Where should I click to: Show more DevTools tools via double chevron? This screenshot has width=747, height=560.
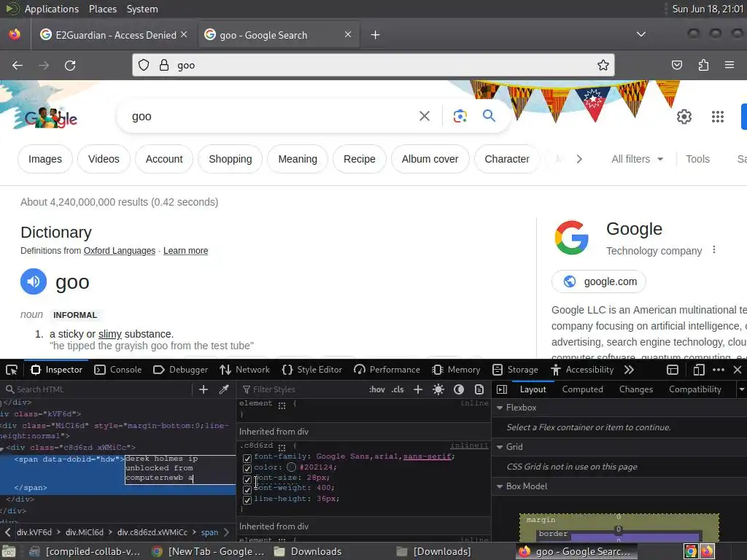tap(629, 370)
